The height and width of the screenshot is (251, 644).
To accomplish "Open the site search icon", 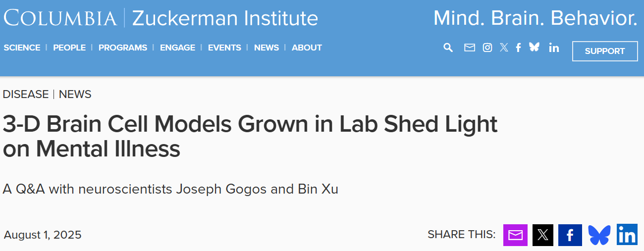I will (448, 48).
